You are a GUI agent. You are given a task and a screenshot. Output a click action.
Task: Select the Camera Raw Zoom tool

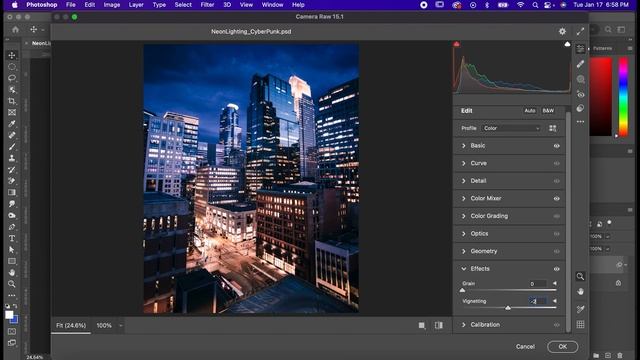click(580, 276)
